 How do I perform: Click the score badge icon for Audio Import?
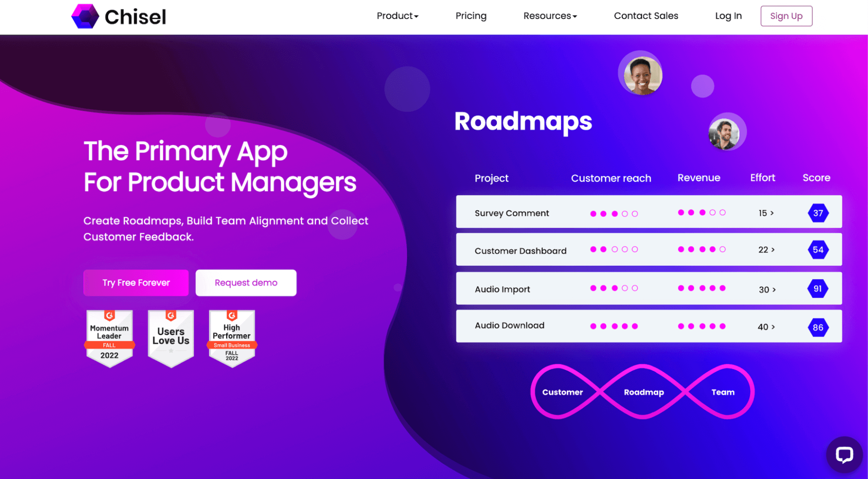click(817, 289)
